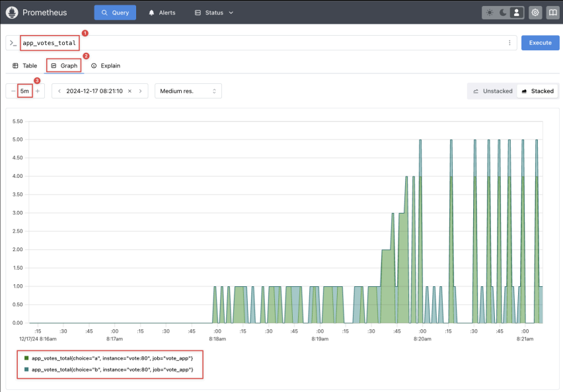Open query options three-dot menu
563x392 pixels.
coord(509,43)
